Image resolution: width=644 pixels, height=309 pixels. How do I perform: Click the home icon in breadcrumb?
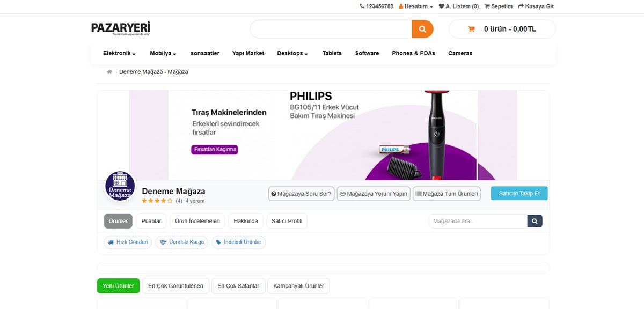(x=109, y=72)
